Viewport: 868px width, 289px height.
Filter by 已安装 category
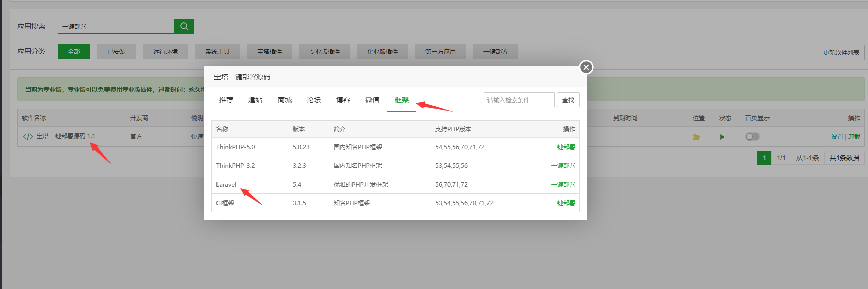pos(117,51)
